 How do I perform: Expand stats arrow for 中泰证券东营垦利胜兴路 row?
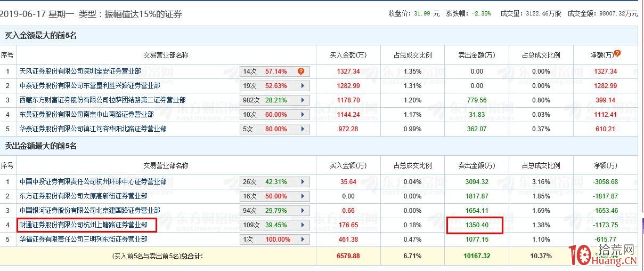[303, 86]
